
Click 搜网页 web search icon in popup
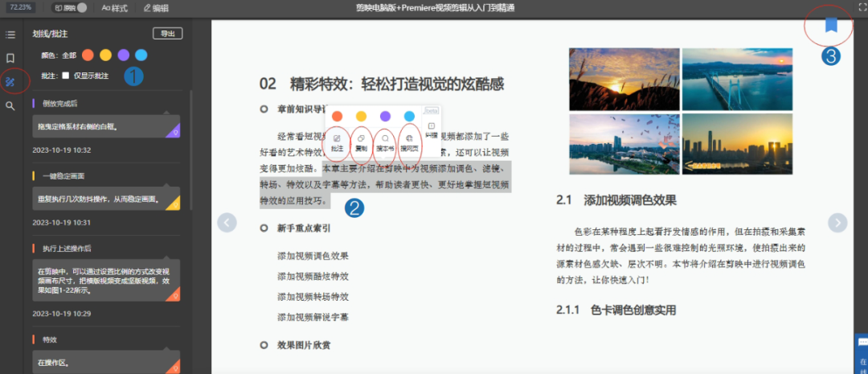point(410,143)
